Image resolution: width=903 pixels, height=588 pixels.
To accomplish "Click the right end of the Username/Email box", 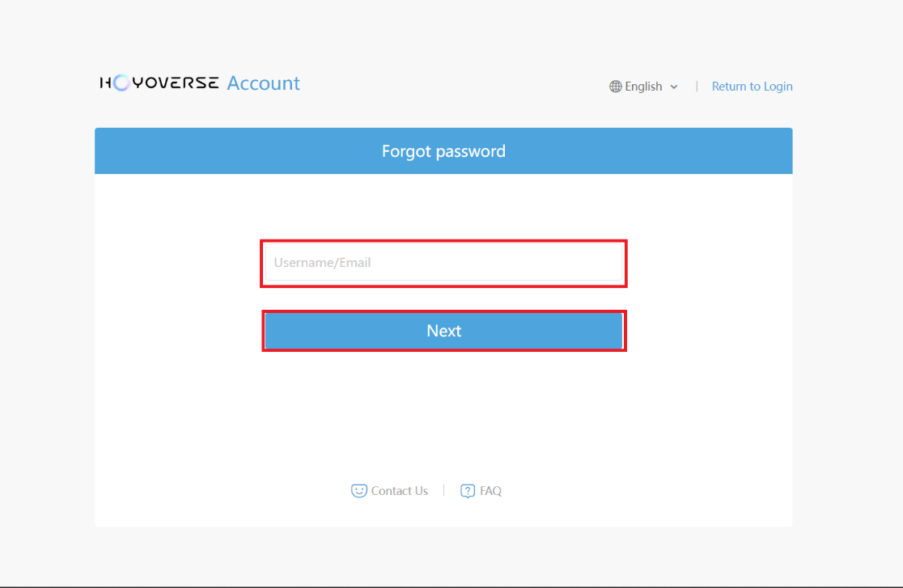I will (610, 263).
